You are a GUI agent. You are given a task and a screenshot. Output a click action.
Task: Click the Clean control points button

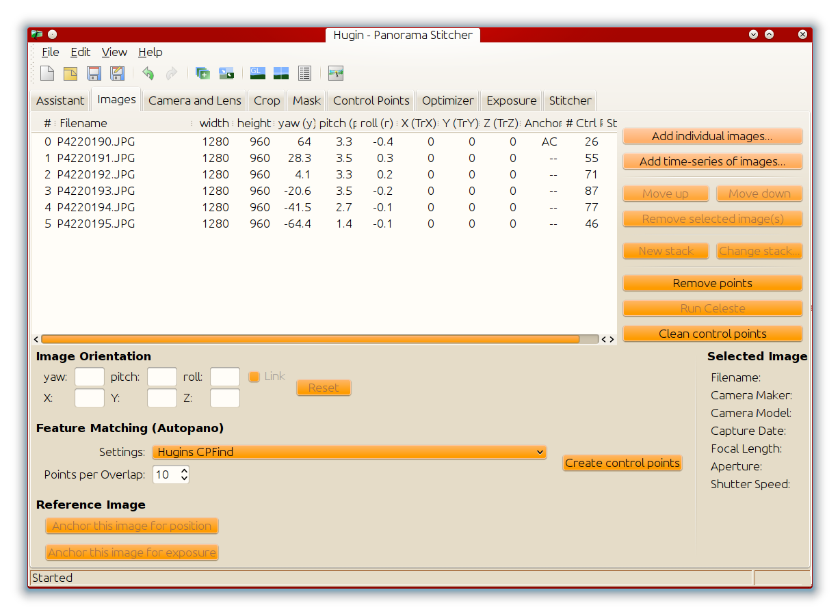point(712,334)
